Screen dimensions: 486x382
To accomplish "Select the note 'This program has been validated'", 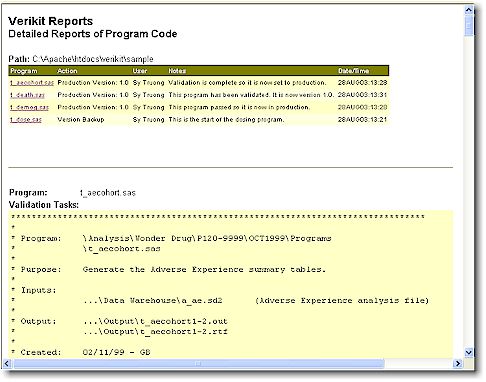I will [x=219, y=95].
